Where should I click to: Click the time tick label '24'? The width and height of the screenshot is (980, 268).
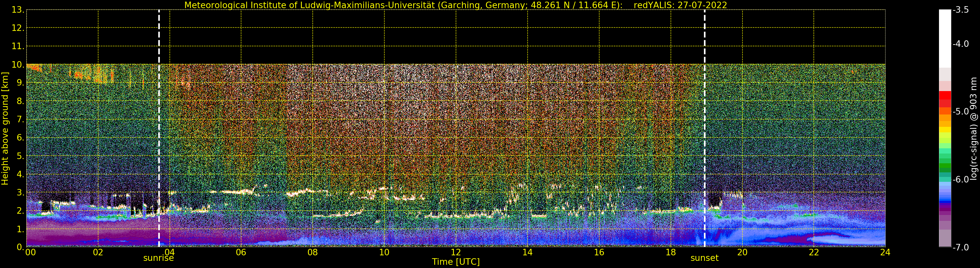tap(885, 252)
